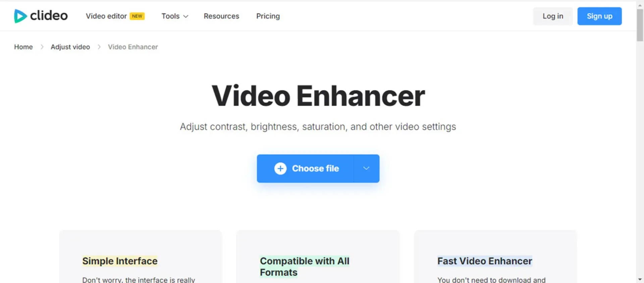The width and height of the screenshot is (644, 283).
Task: Select the Simple Interface feature card heading
Action: click(x=120, y=261)
